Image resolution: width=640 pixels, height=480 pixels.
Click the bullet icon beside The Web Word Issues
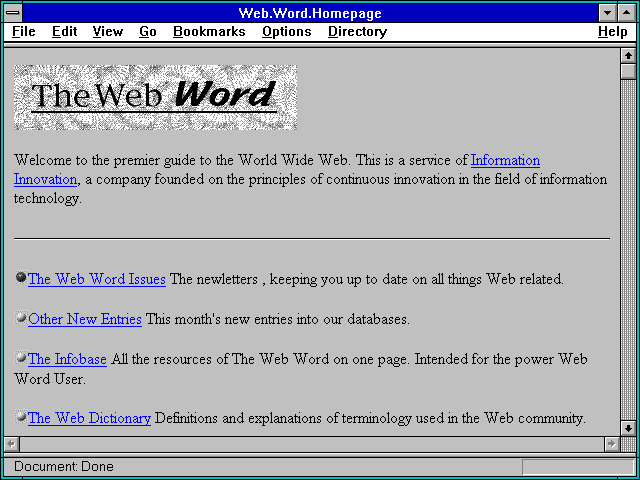pyautogui.click(x=21, y=278)
